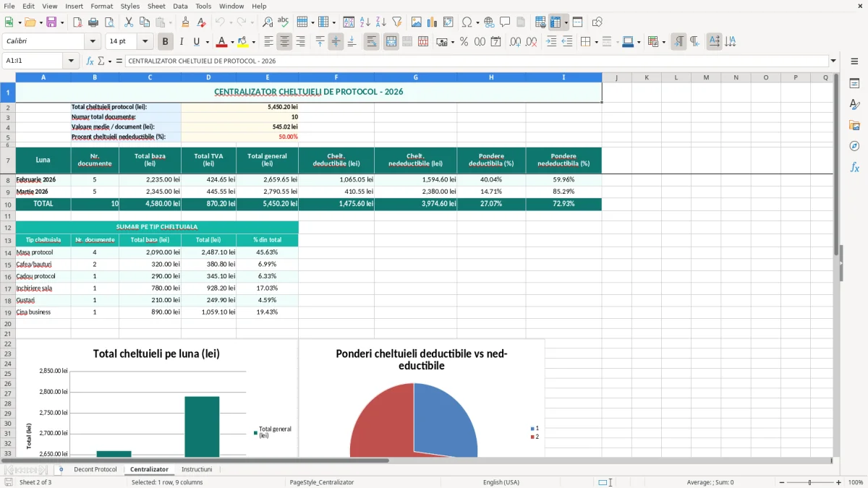
Task: Insert an image using the toolbar icon
Action: (417, 22)
